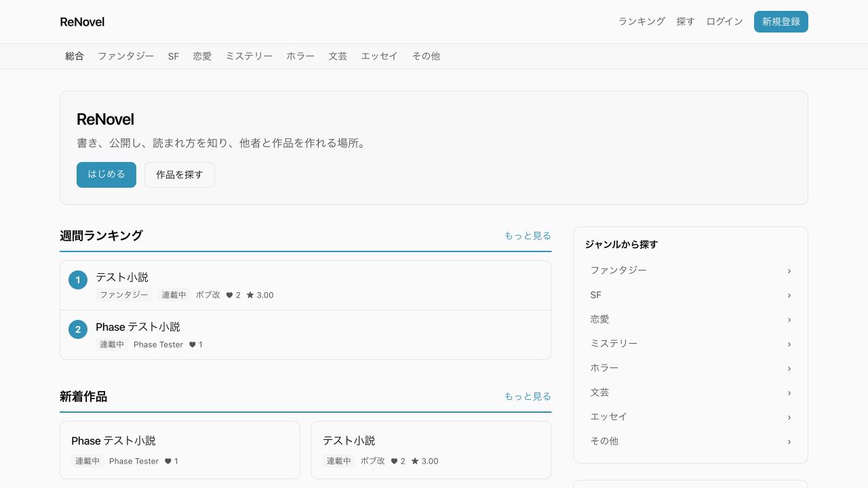Open テスト小説 card in 新着作品

pyautogui.click(x=431, y=450)
